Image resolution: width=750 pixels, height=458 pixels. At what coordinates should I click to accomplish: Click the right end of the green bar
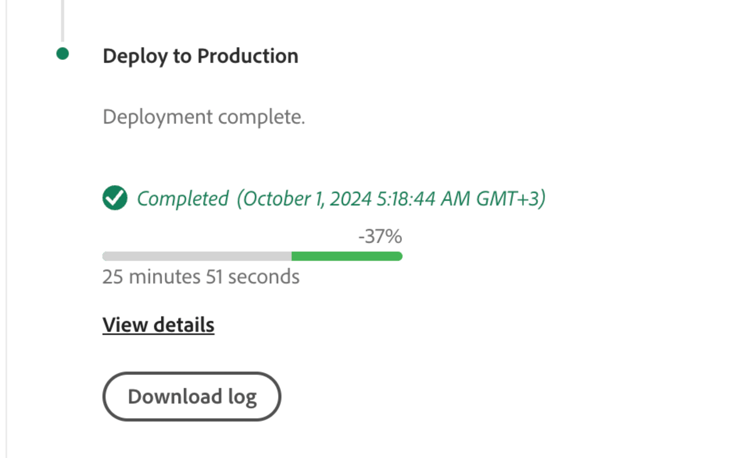point(399,257)
